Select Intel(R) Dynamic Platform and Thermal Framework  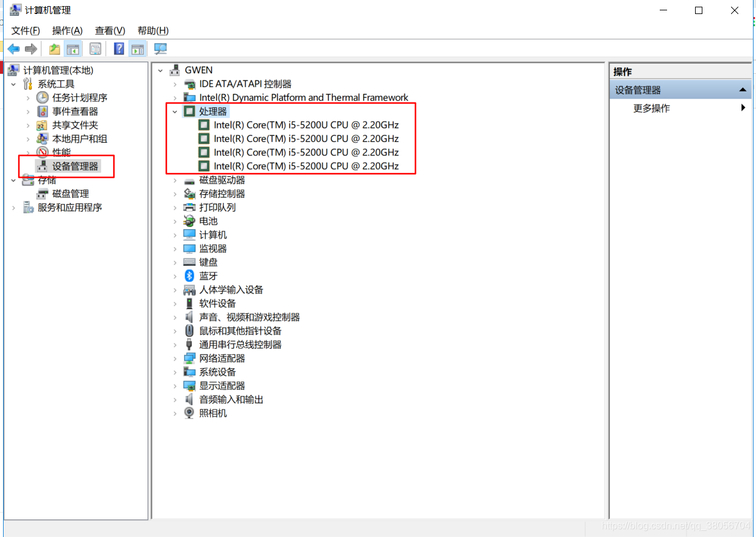tap(304, 98)
